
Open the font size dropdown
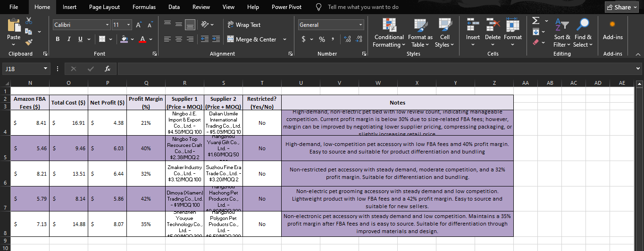point(129,25)
